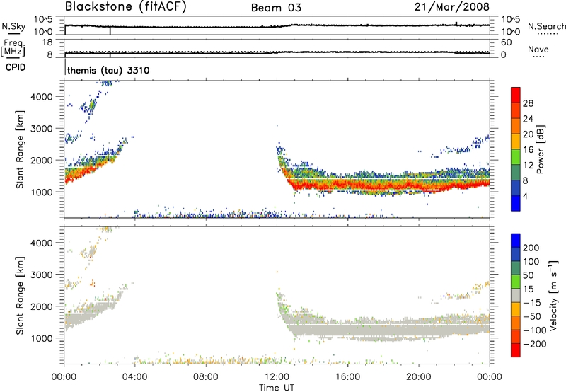Image resolution: width=566 pixels, height=392 pixels.
Task: Click the "1000" range tick in velocity panel
Action: coord(42,338)
